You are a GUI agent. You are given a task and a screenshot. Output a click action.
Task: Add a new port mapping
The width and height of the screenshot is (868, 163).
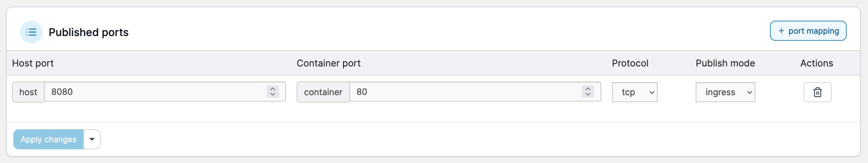[808, 31]
